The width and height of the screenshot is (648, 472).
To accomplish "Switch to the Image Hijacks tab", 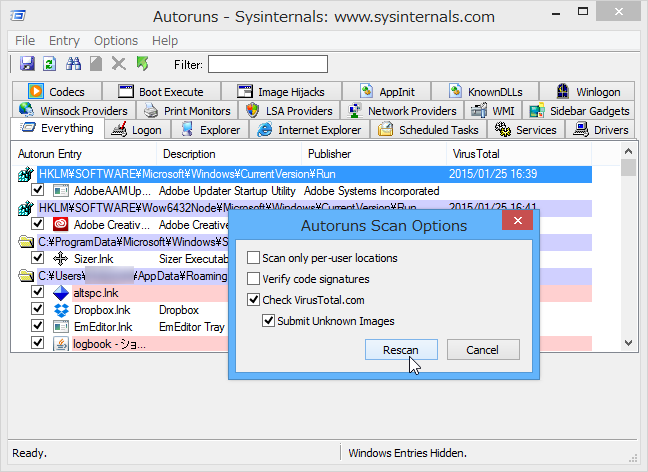I will point(281,91).
